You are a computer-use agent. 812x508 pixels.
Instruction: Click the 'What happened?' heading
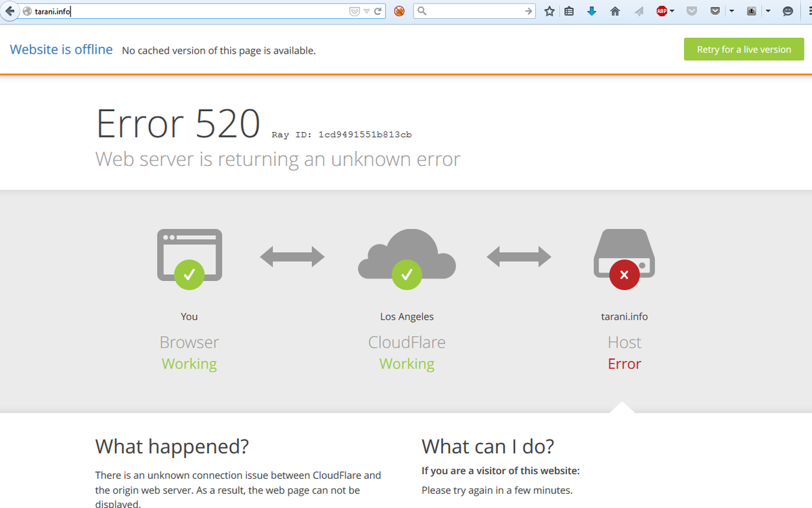pos(172,446)
